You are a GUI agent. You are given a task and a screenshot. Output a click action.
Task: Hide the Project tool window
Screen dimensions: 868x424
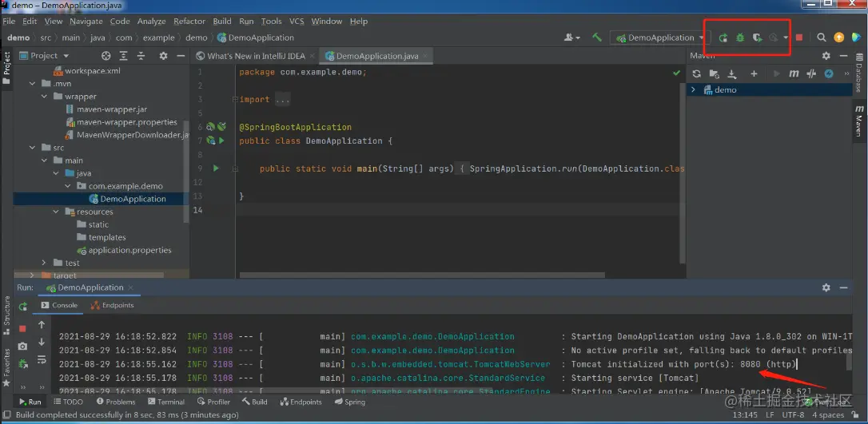pyautogui.click(x=181, y=56)
